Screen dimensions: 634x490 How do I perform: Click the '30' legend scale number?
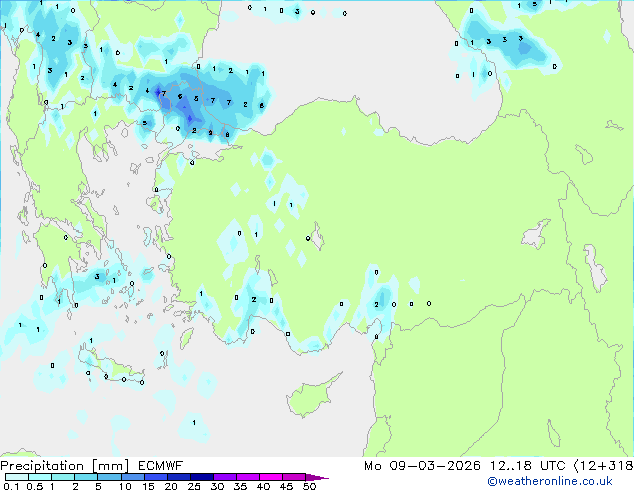coord(217,486)
